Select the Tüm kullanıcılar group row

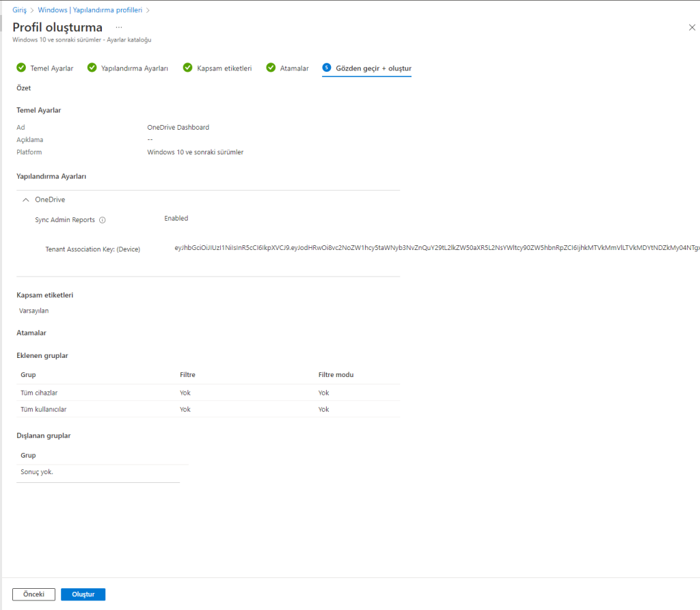tap(43, 409)
